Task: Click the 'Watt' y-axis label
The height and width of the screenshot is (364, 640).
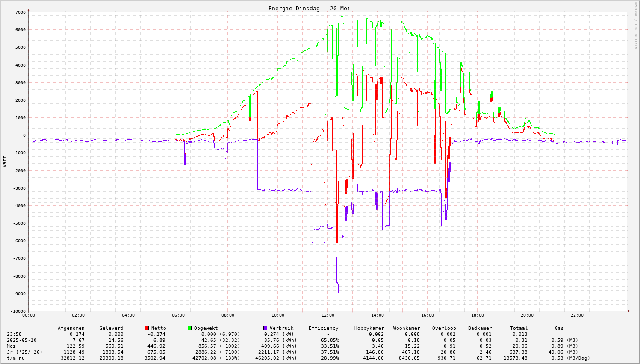Action: point(5,161)
